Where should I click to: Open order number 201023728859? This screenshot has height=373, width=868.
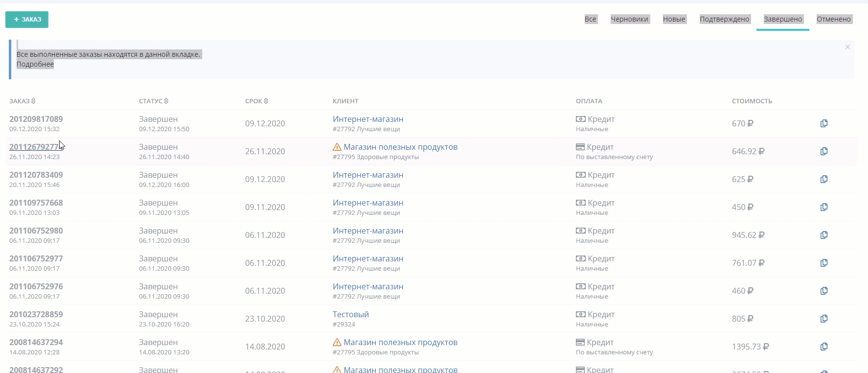tap(36, 314)
